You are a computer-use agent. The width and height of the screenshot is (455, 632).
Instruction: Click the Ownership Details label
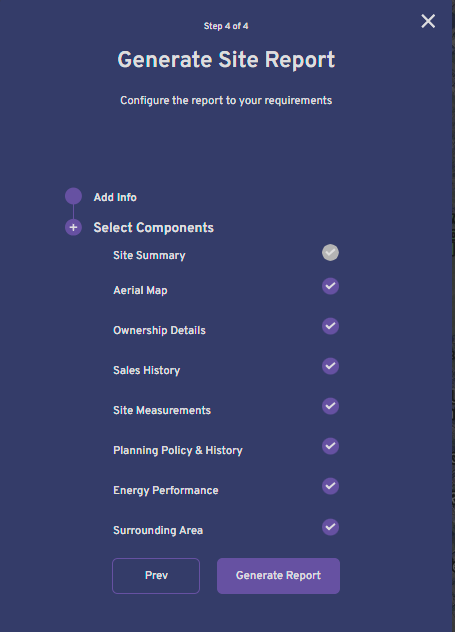[x=159, y=331]
